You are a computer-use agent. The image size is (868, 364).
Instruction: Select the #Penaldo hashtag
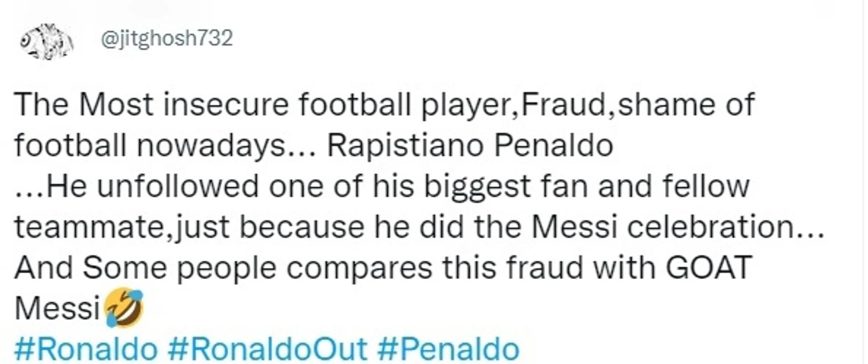click(x=448, y=350)
